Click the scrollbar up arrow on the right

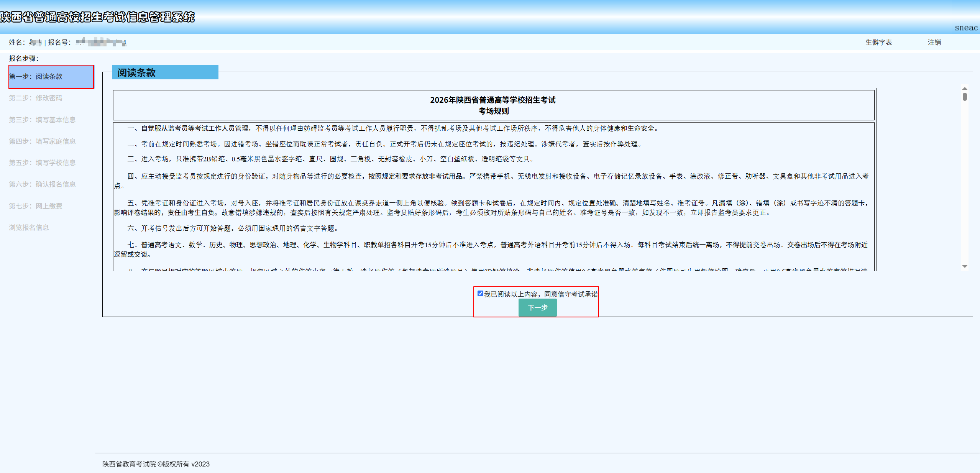coord(965,88)
